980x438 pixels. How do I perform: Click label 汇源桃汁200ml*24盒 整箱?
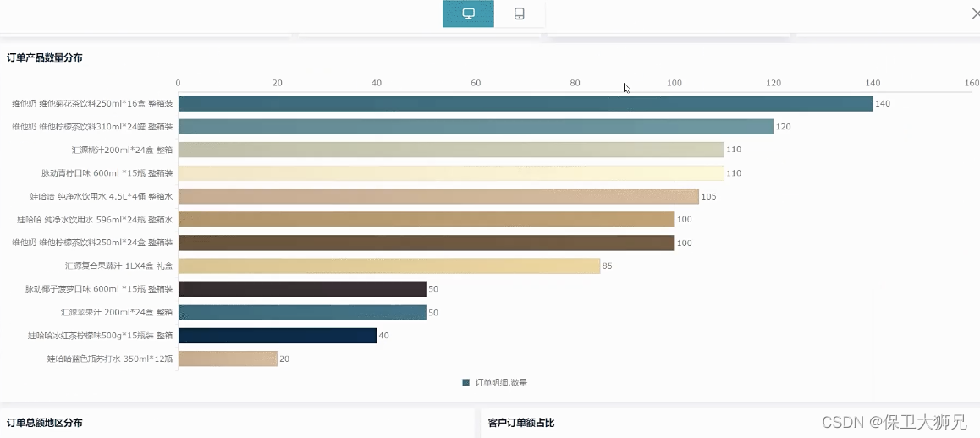pyautogui.click(x=122, y=150)
